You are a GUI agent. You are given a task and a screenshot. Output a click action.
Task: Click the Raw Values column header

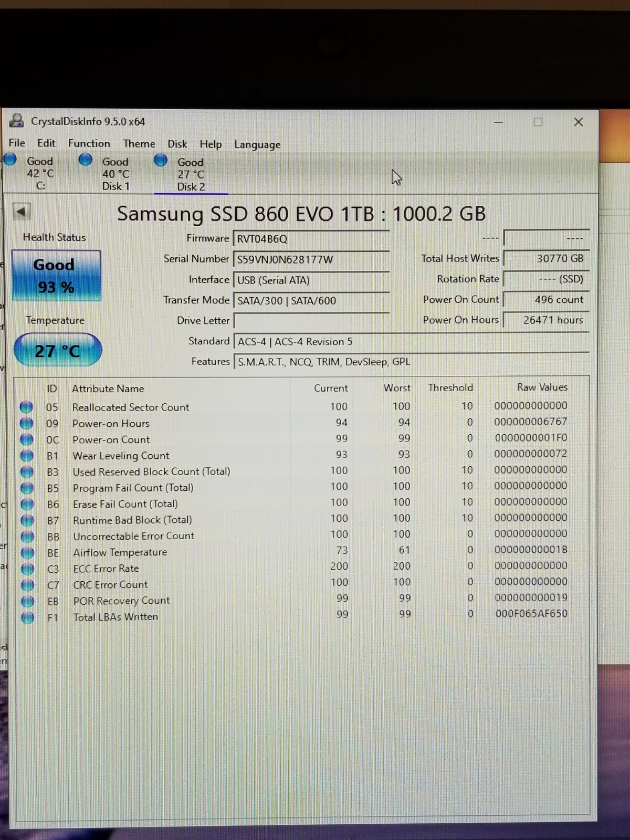542,387
